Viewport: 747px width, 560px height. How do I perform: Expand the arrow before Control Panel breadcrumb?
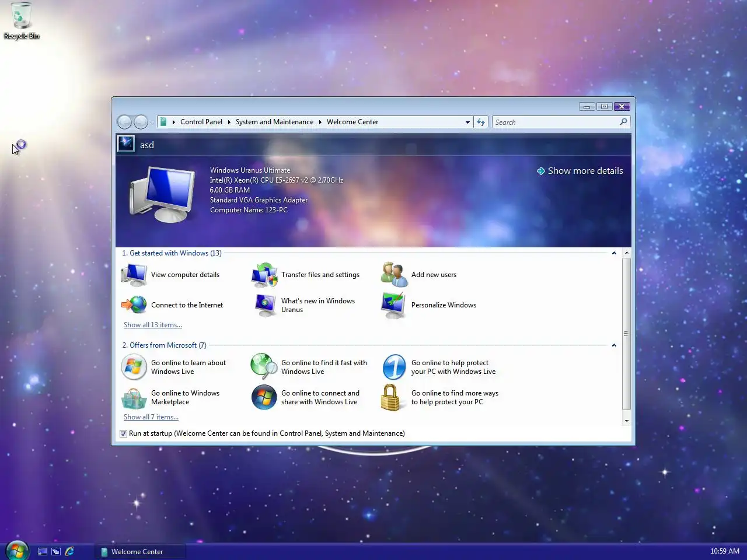(x=174, y=122)
